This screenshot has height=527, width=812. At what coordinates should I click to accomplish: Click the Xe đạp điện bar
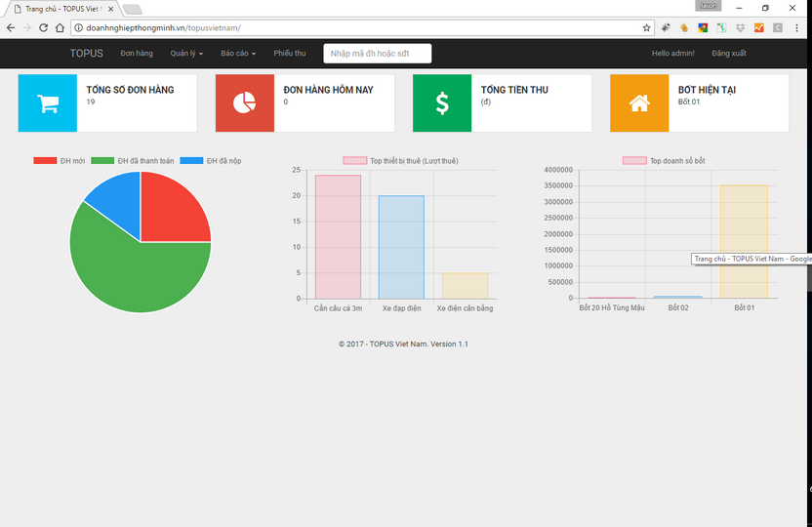(401, 248)
